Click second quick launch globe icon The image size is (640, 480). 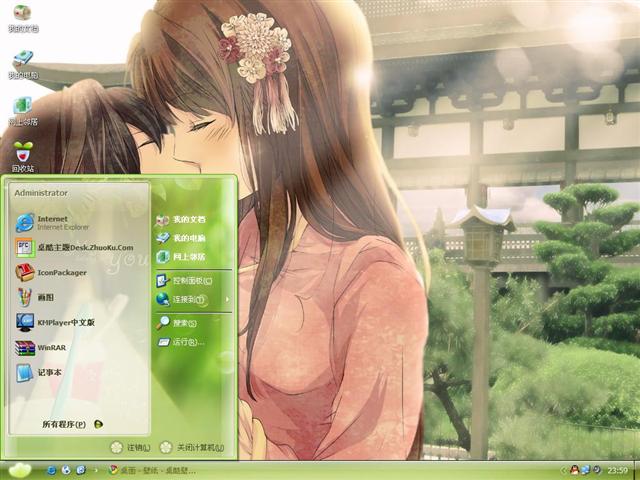point(66,471)
